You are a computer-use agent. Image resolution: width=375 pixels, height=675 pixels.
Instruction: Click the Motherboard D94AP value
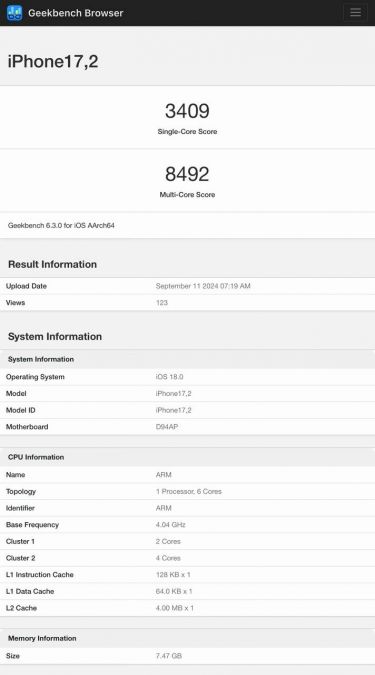[167, 427]
